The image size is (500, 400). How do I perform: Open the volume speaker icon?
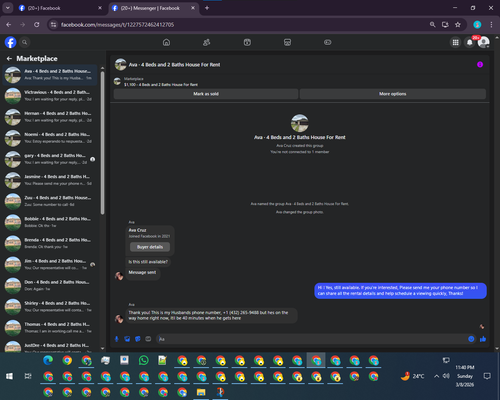click(x=446, y=376)
